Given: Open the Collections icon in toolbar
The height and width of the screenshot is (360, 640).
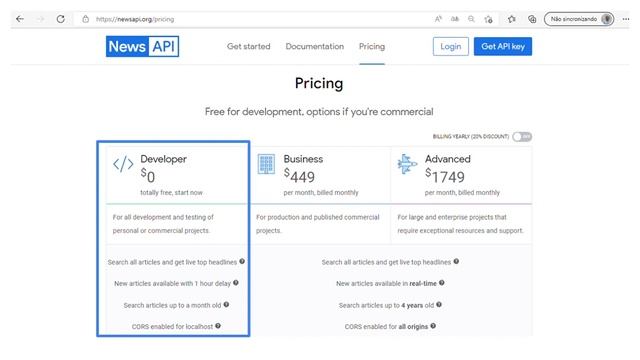Looking at the screenshot, I should point(532,19).
